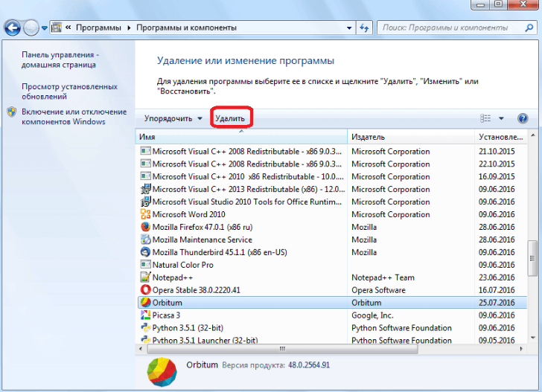Image resolution: width=542 pixels, height=392 pixels.
Task: Click the Mozilla Thunderbird icon
Action: click(145, 252)
